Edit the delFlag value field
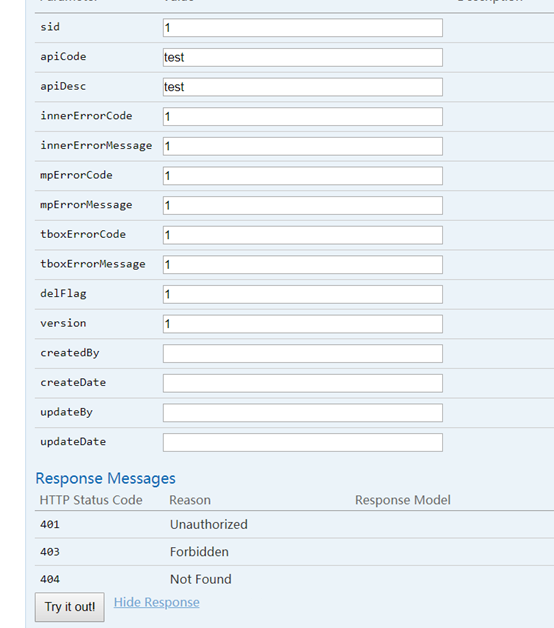554x628 pixels. 303,294
